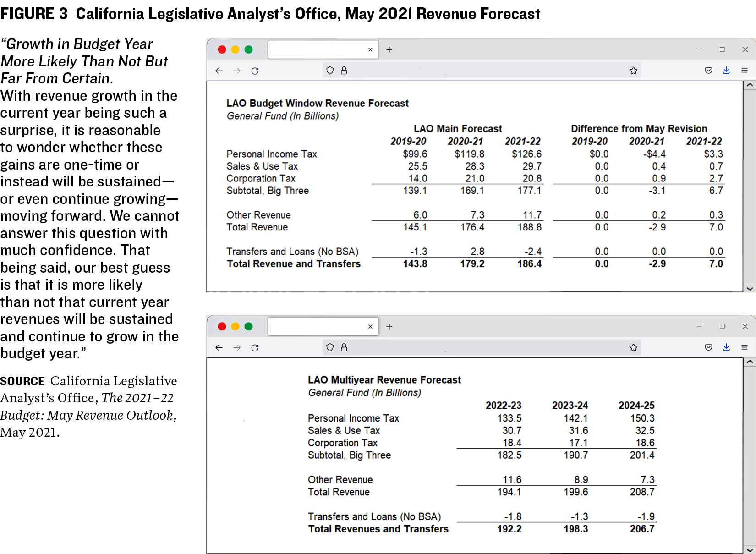Click padlock icon in bottom browser address bar
The height and width of the screenshot is (554, 756).
[344, 347]
